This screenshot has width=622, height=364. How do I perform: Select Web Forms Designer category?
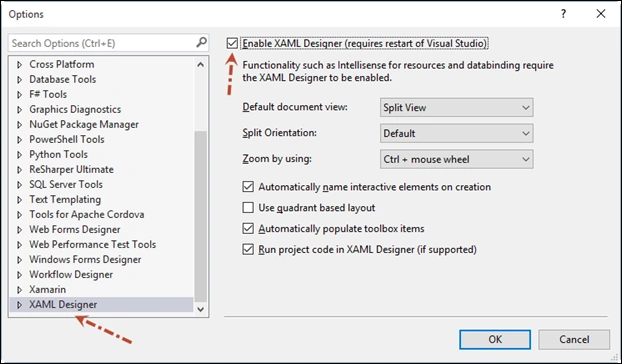75,230
